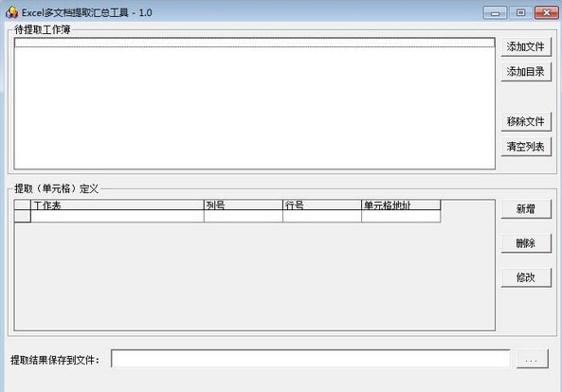This screenshot has width=562, height=392.
Task: Focus the 提取结果保存到文件 path field
Action: click(311, 358)
